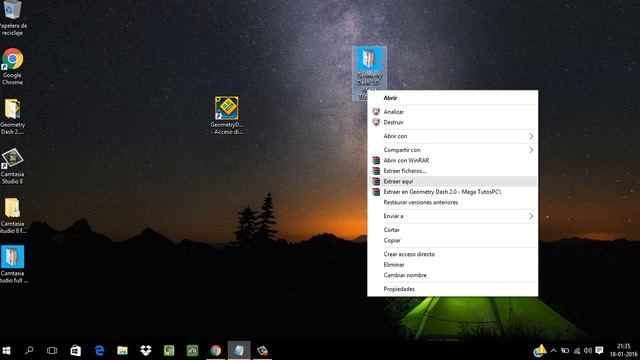640x360 pixels.
Task: Choose Copiar in the context menu
Action: (453, 241)
